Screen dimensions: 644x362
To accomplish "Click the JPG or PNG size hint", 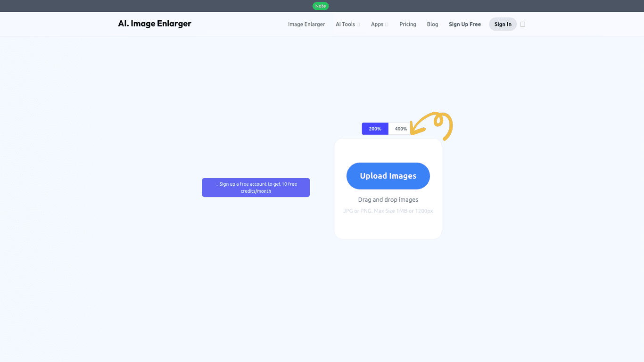I will pos(388,211).
